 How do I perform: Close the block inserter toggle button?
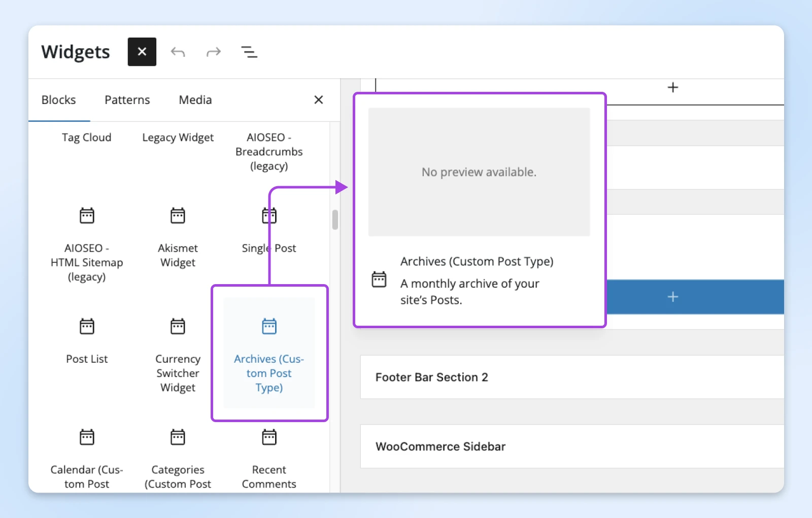tap(142, 52)
